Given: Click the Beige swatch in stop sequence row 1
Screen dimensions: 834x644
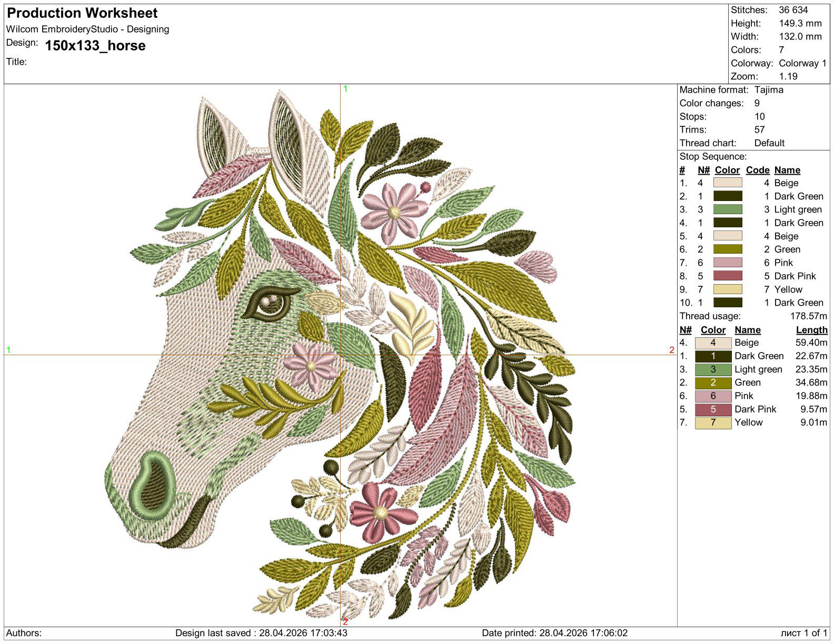Looking at the screenshot, I should (x=728, y=183).
